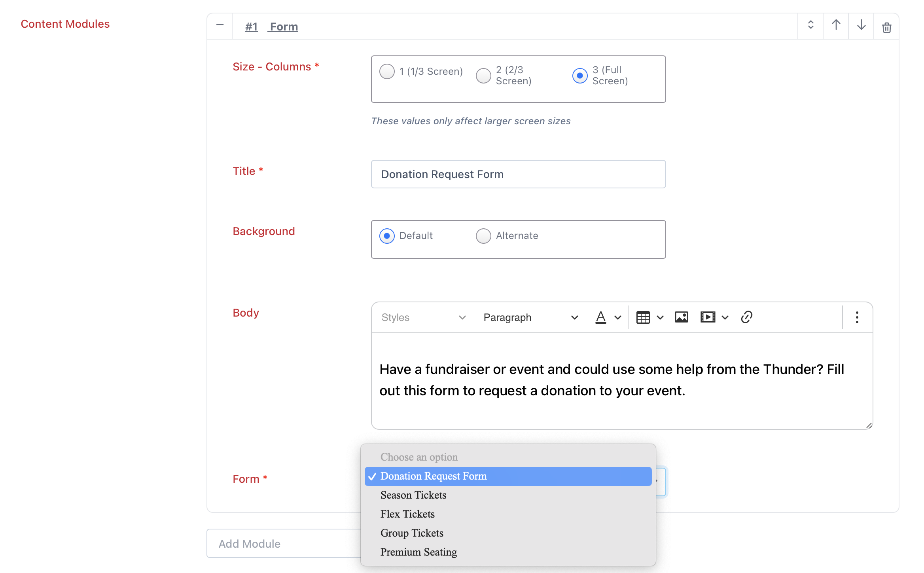Expand the media options arrow

coord(725,317)
